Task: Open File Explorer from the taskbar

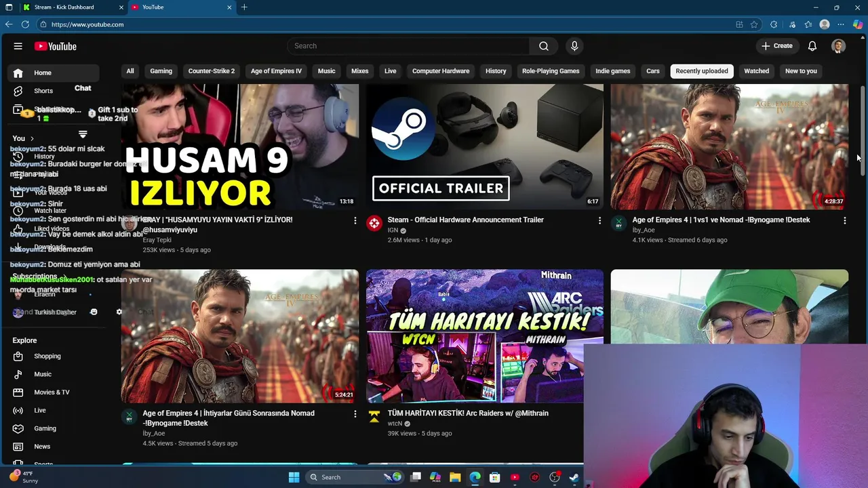Action: point(455,477)
